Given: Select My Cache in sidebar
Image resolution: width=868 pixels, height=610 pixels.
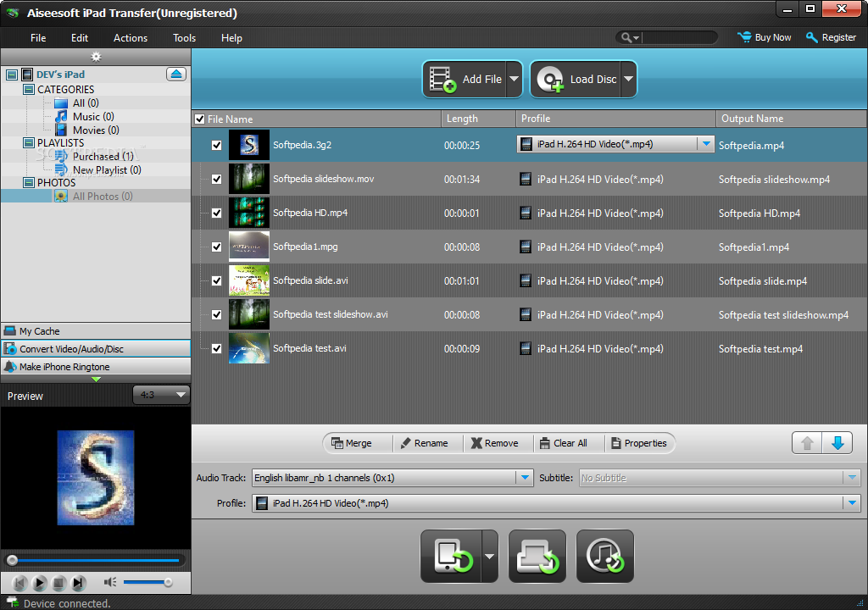Looking at the screenshot, I should click(x=96, y=331).
